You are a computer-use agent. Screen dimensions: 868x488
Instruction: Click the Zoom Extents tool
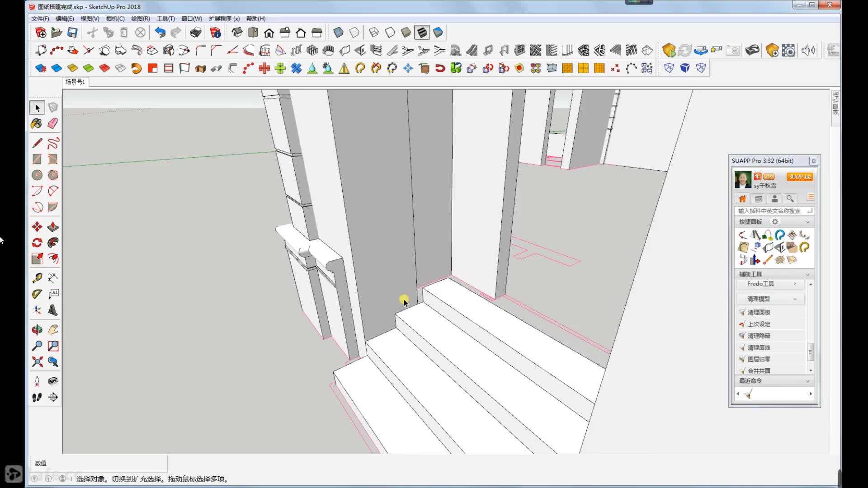coord(37,361)
